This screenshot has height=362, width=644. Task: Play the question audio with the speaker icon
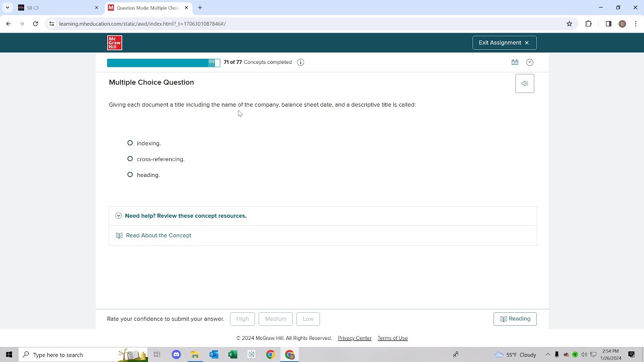tap(524, 83)
